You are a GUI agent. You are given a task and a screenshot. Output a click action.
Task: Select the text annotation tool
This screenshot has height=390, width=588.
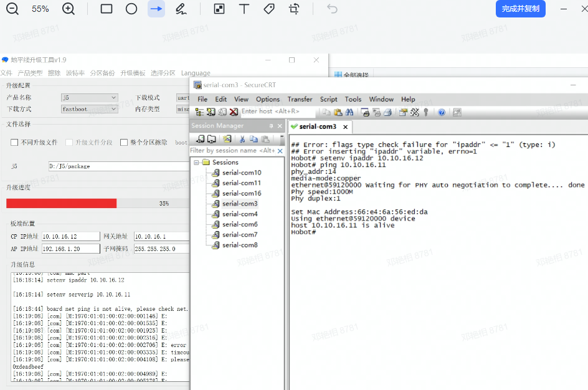pos(244,9)
